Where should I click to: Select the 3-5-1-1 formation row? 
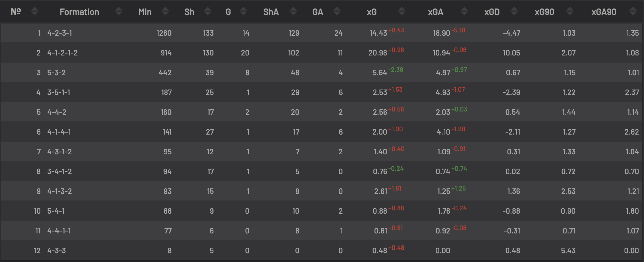[x=322, y=92]
